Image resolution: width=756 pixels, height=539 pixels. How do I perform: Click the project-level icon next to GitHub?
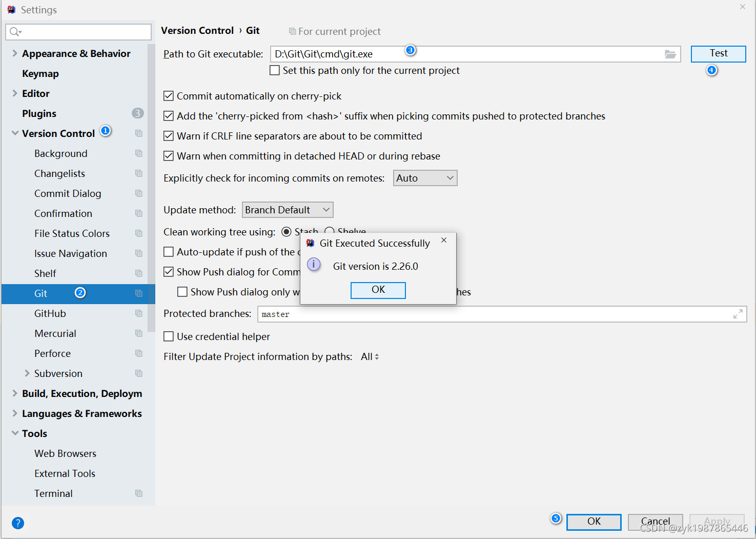click(139, 313)
